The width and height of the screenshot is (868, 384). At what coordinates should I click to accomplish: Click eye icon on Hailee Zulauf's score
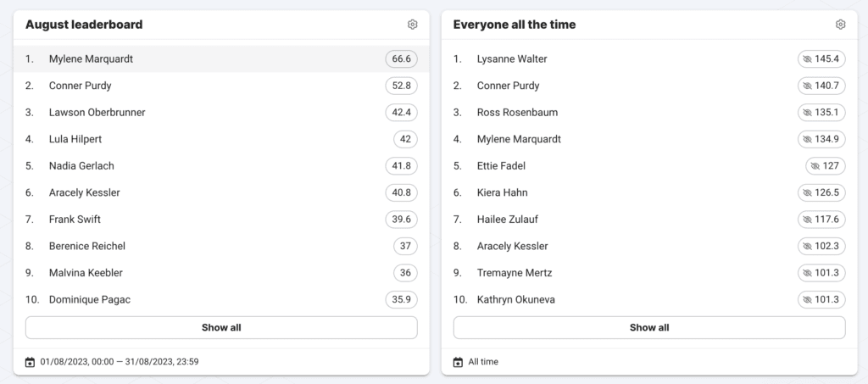(806, 220)
